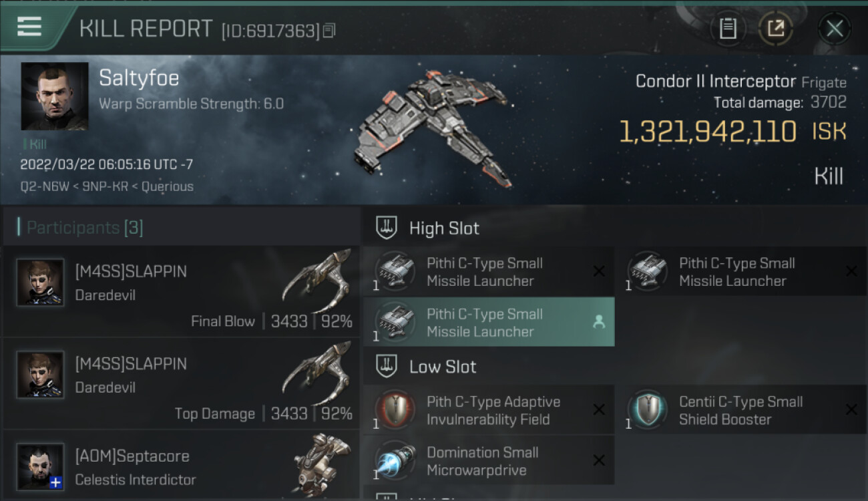The height and width of the screenshot is (501, 868).
Task: Click the person icon on highlighted launcher
Action: point(599,322)
